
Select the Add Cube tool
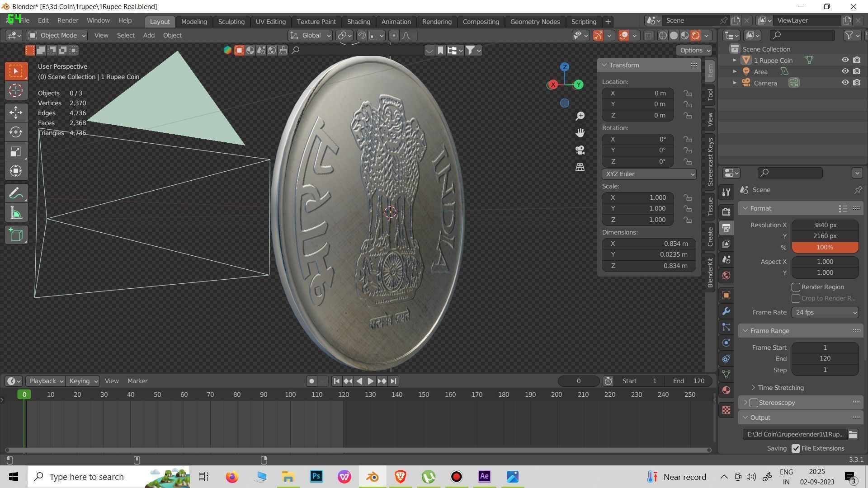pos(16,235)
